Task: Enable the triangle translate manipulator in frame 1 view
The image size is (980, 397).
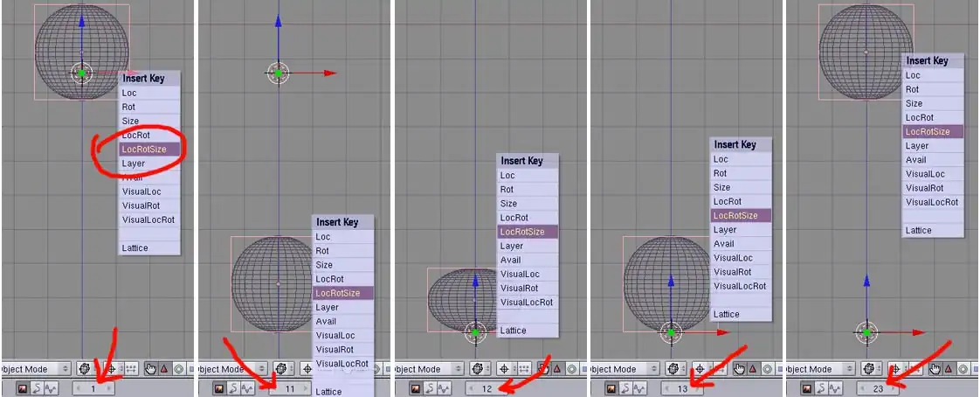Action: click(163, 369)
